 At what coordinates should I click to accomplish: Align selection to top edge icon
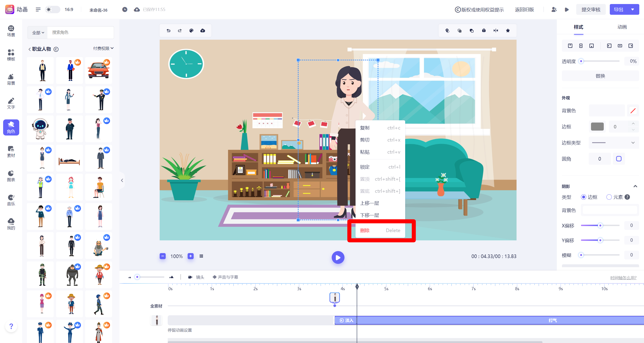pyautogui.click(x=570, y=46)
